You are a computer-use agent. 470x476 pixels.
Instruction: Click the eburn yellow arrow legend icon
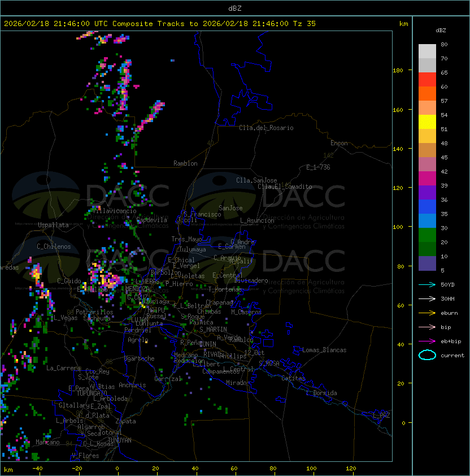tap(427, 313)
